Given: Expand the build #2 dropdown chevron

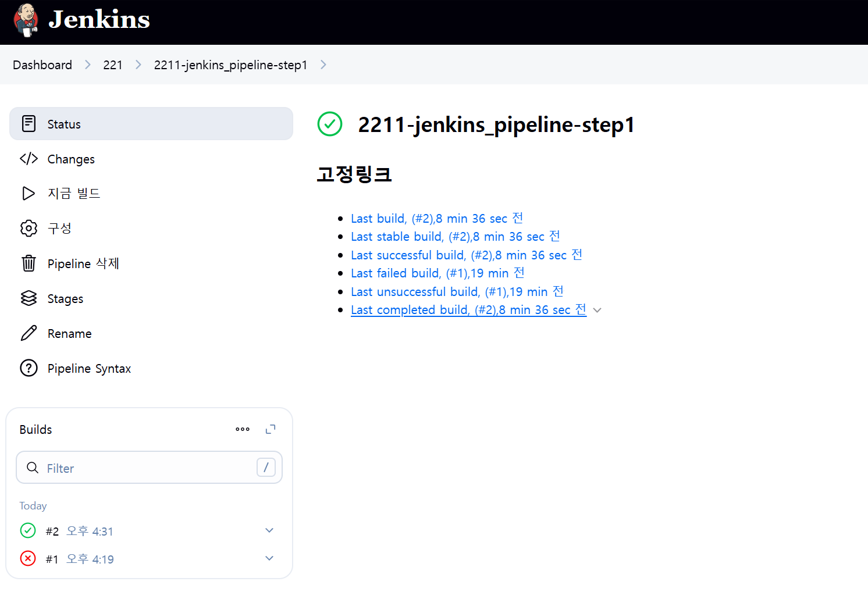Looking at the screenshot, I should (269, 530).
